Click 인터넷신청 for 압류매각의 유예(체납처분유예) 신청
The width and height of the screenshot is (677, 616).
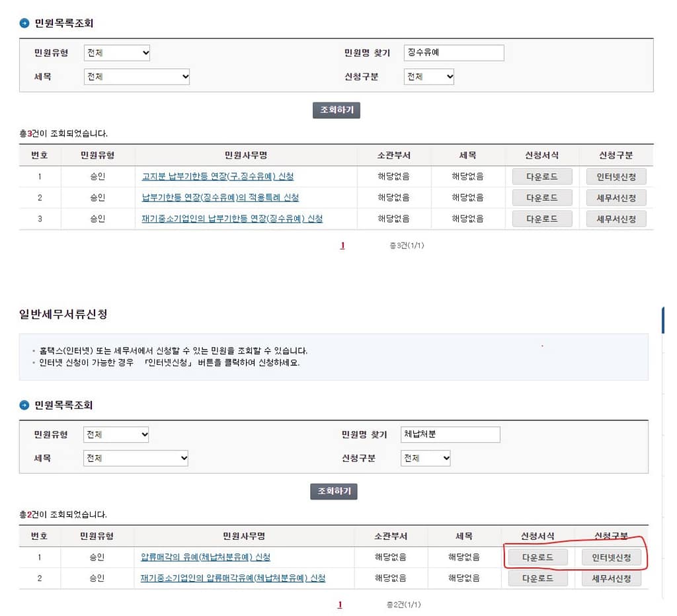click(612, 557)
